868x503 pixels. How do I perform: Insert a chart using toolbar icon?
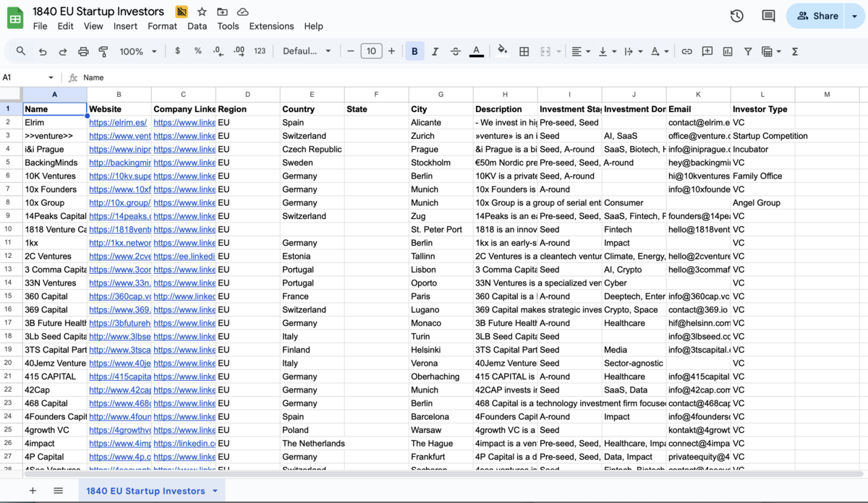[728, 51]
